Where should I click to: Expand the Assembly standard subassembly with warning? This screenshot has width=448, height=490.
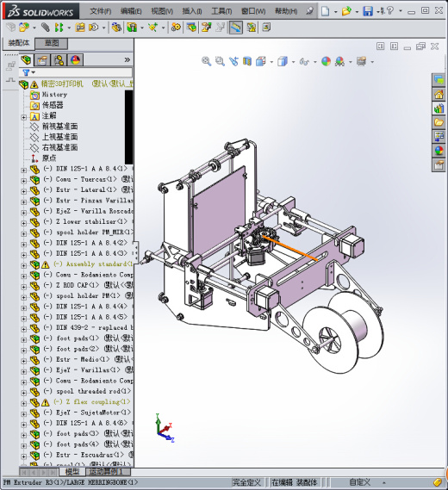(24, 265)
